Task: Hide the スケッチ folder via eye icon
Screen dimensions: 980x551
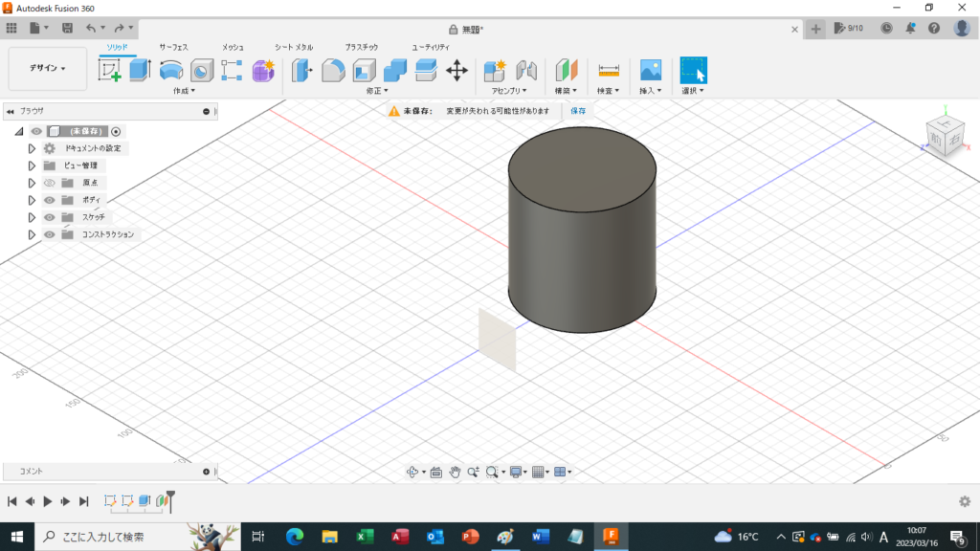Action: (x=50, y=217)
